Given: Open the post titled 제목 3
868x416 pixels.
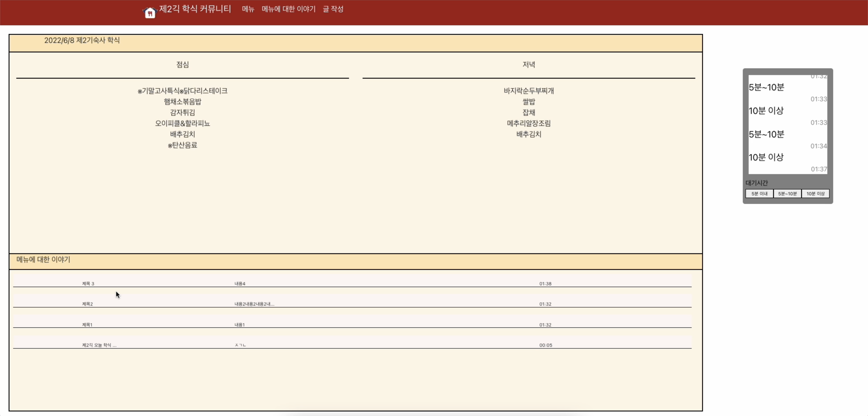Looking at the screenshot, I should click(88, 284).
